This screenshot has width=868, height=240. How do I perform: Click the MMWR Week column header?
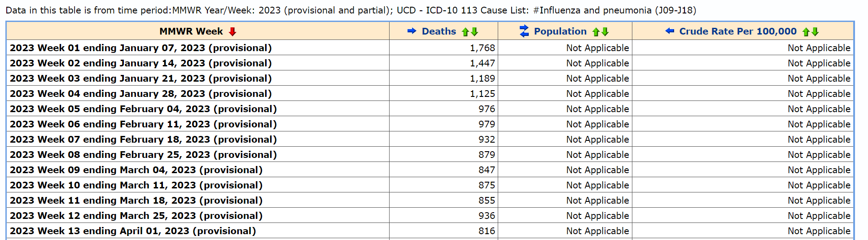(x=191, y=31)
